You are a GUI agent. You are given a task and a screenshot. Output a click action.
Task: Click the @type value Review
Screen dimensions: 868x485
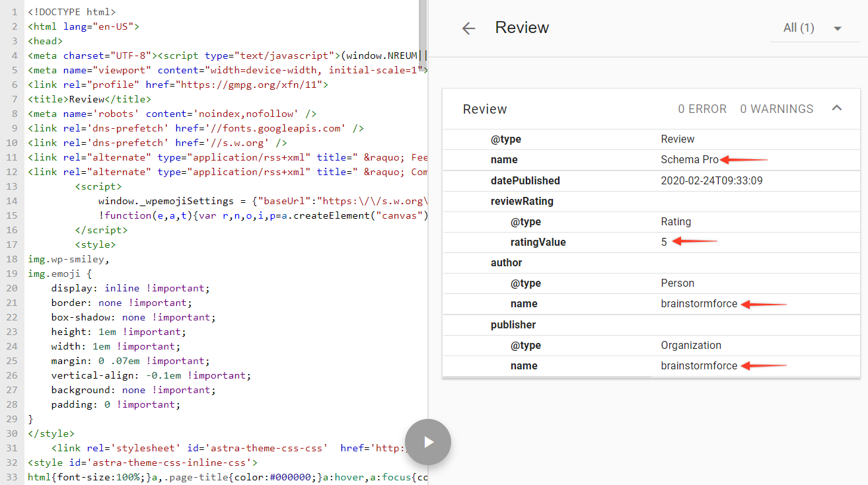point(678,139)
